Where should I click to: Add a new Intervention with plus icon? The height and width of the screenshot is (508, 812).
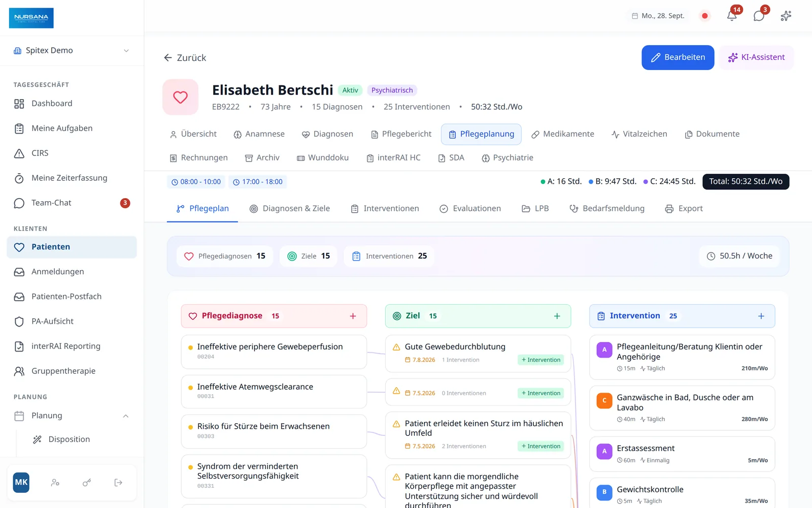pos(761,316)
